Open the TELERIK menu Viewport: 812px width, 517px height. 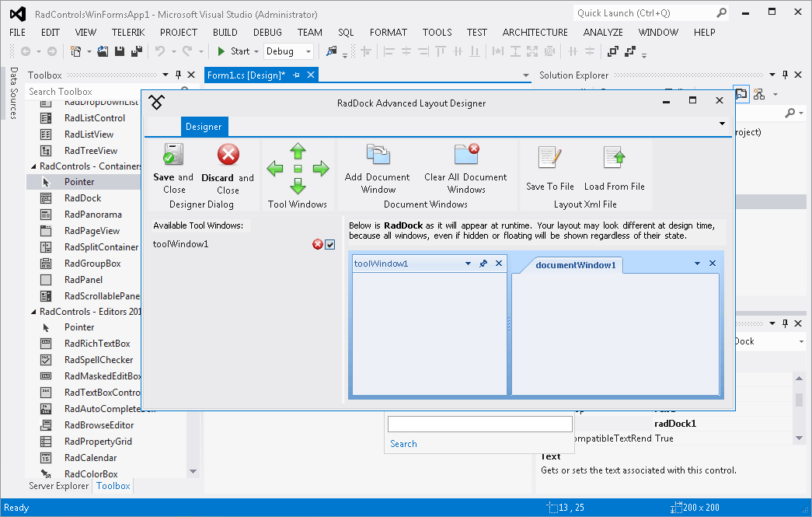(128, 32)
